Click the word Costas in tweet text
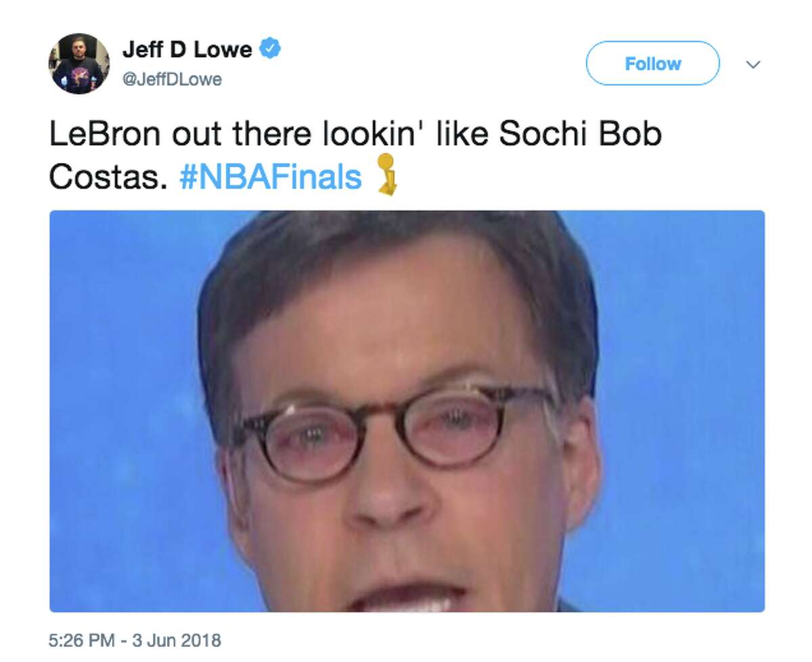This screenshot has height=662, width=812. click(108, 177)
